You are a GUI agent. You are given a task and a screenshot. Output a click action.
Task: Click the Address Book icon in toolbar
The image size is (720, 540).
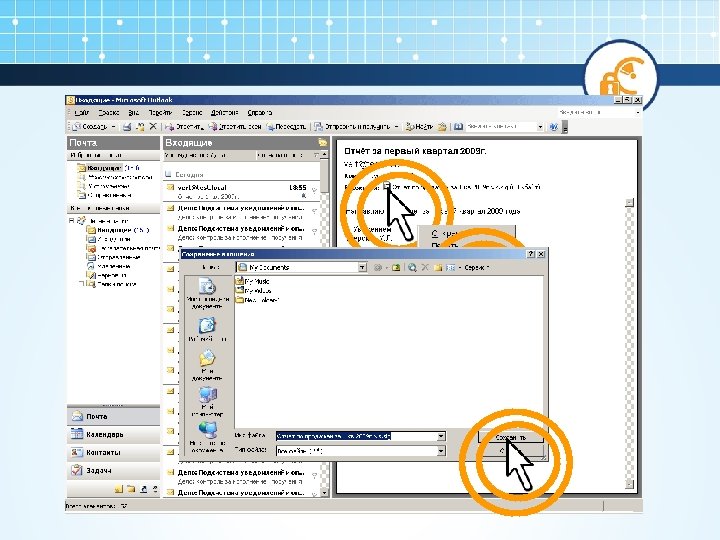coord(458,127)
